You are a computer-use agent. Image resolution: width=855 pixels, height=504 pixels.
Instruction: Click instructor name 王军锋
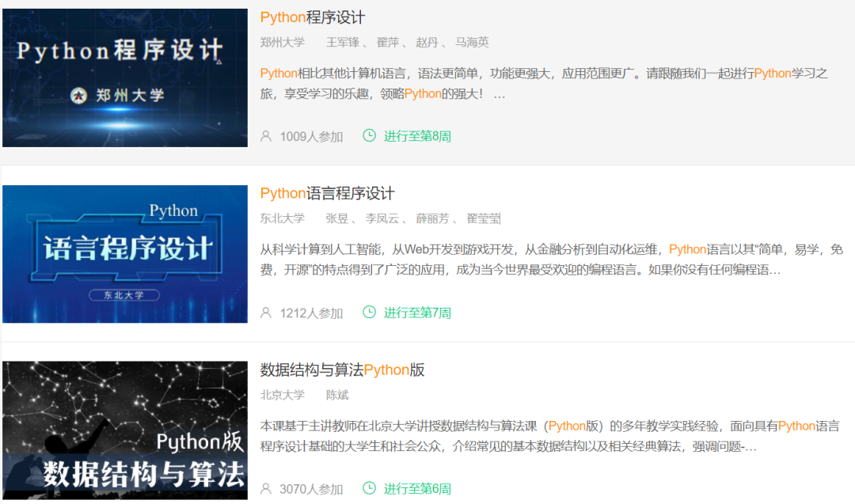coord(343,43)
